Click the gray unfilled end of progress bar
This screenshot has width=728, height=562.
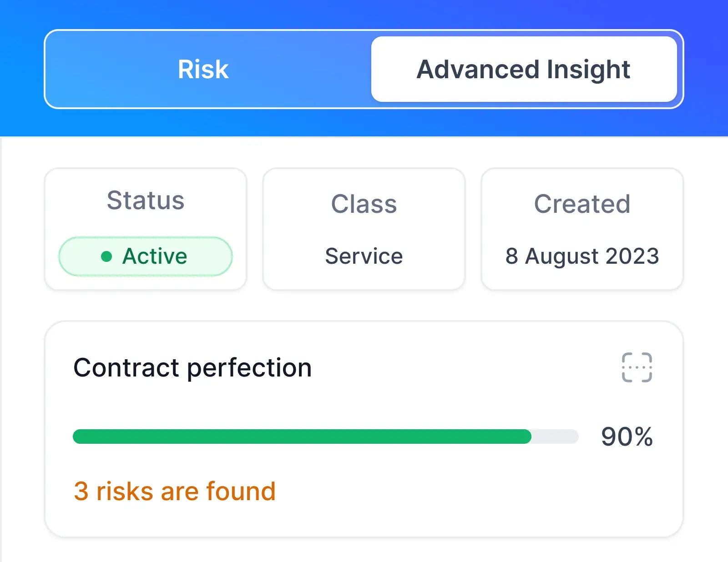click(555, 437)
